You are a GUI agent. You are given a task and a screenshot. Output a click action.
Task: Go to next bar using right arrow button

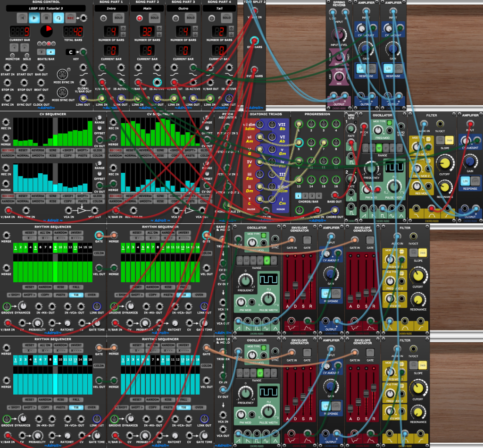coord(25,47)
